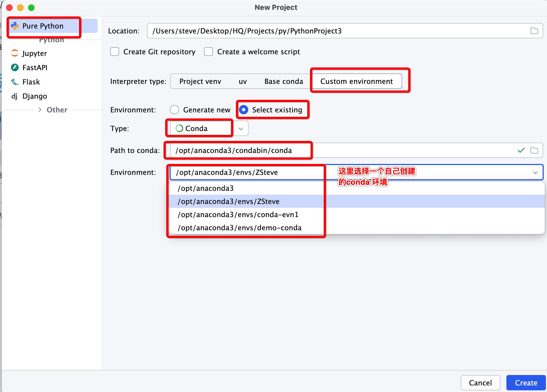Browse for project Location folder icon
Image resolution: width=547 pixels, height=392 pixels.
coord(534,31)
